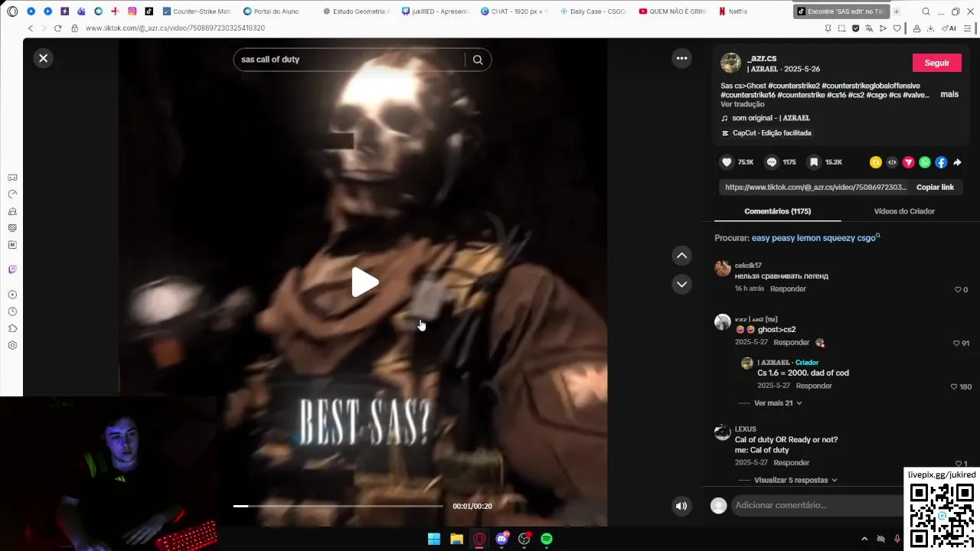
Task: Go to previous video with up arrow
Action: click(681, 256)
